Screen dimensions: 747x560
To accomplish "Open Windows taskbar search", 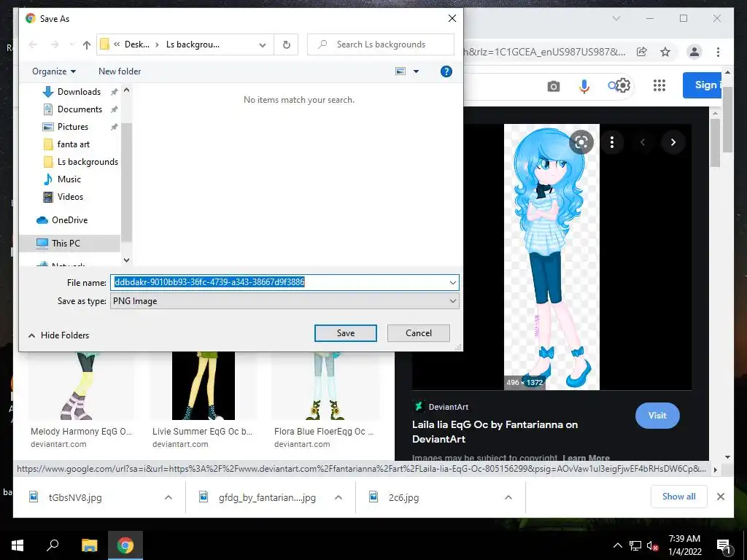I will 53,545.
